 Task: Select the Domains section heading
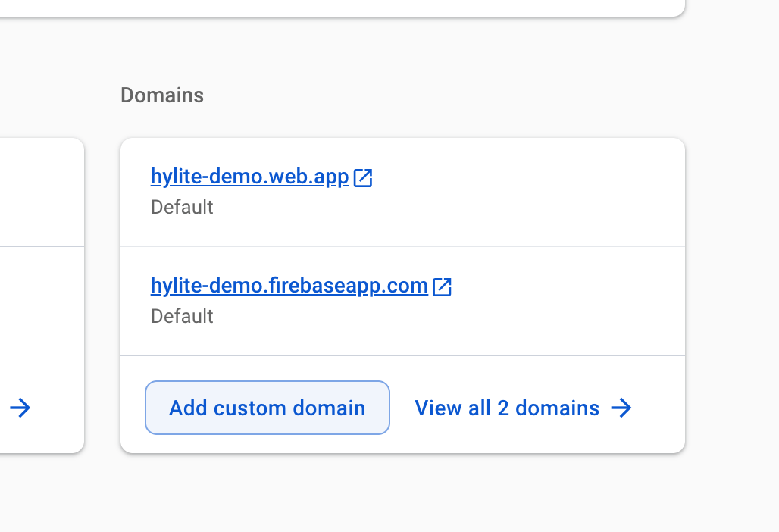tap(162, 95)
